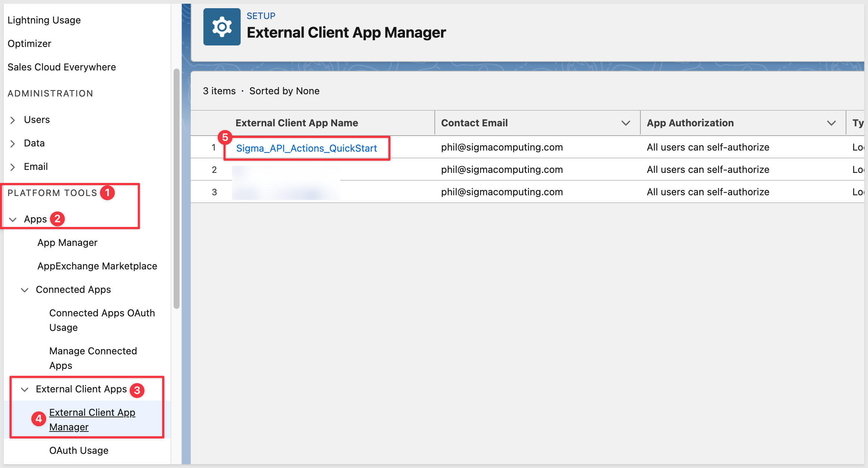Screen dimensions: 868x468
Task: Select OAuth Usage item
Action: [x=79, y=450]
